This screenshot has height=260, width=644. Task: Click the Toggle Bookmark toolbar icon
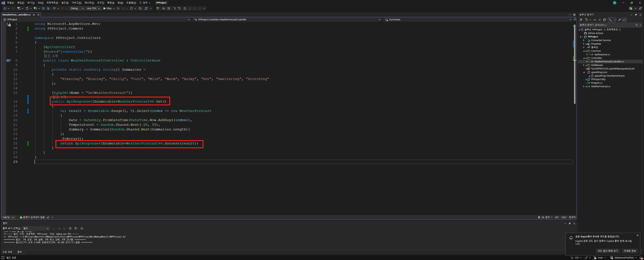click(185, 8)
